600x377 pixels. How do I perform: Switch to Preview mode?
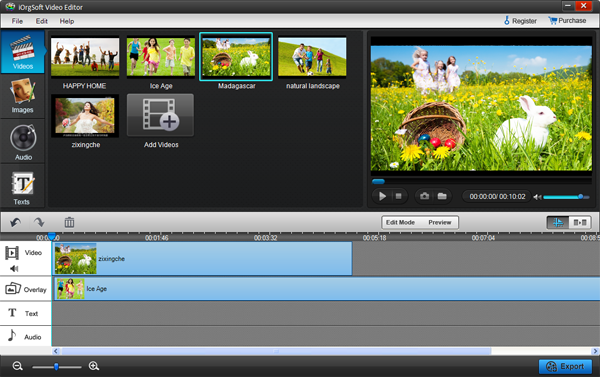tap(439, 222)
